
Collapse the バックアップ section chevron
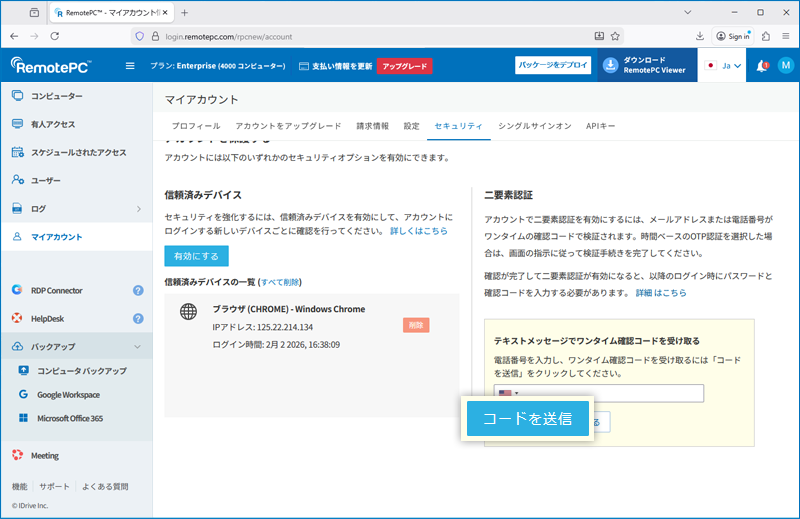point(138,347)
